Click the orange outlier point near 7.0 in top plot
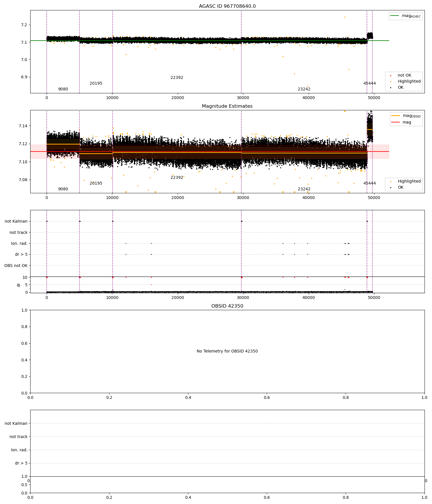Image resolution: width=432 pixels, height=504 pixels. pos(283,56)
